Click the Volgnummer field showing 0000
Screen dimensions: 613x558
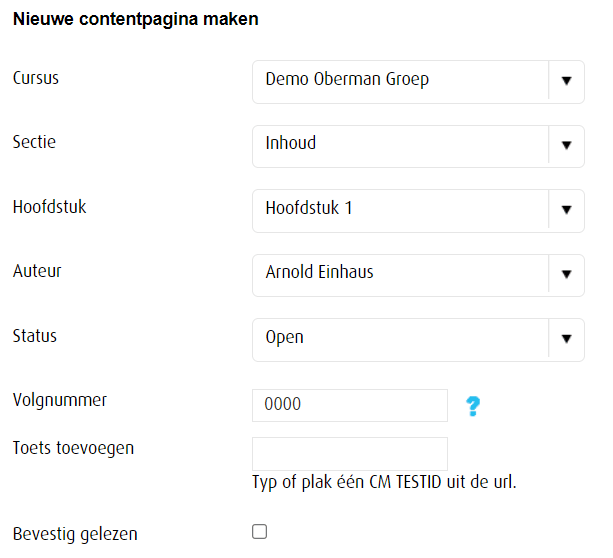click(349, 405)
